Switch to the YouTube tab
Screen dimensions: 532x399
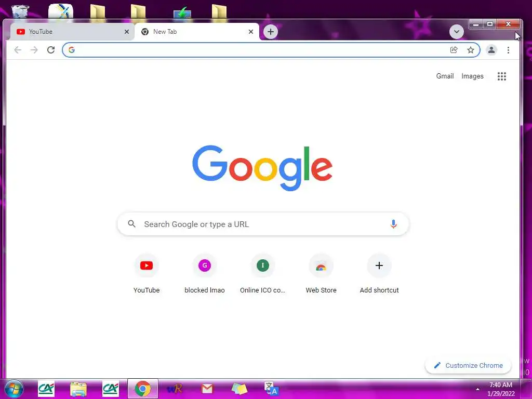click(72, 32)
